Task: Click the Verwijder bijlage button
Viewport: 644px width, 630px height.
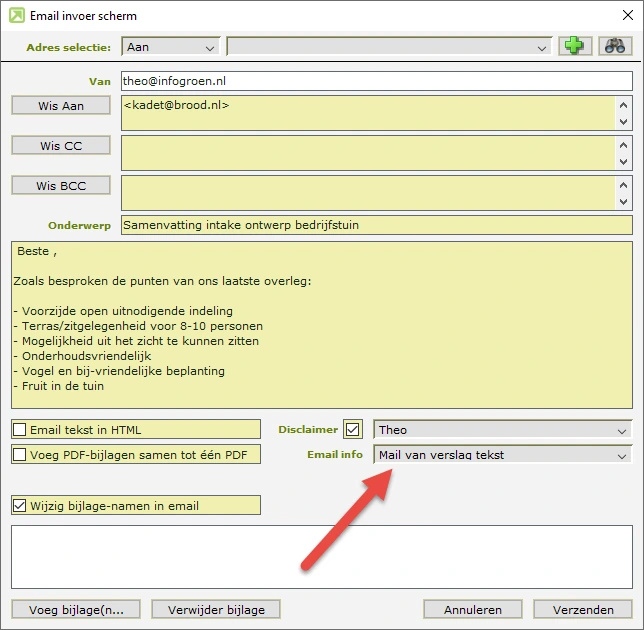Action: (x=215, y=609)
